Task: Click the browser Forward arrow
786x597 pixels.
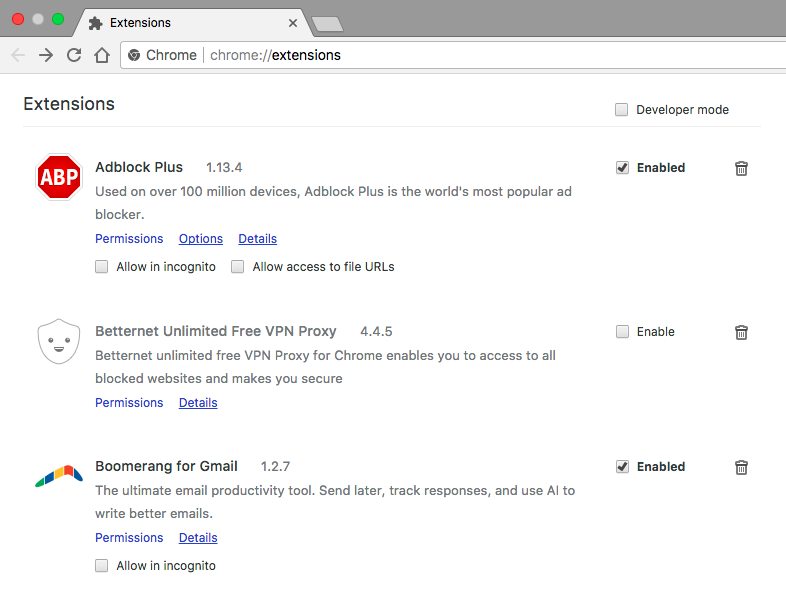Action: [x=46, y=55]
